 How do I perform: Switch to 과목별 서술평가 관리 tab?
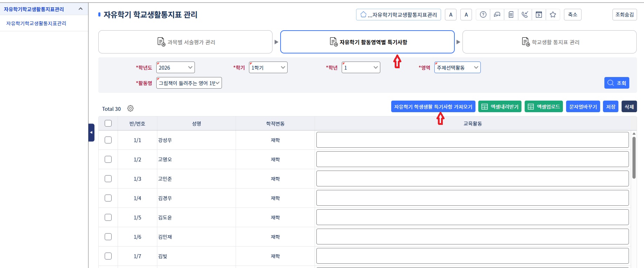tap(185, 42)
